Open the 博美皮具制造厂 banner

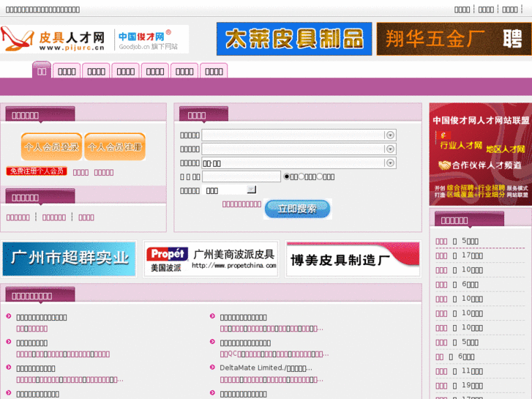pyautogui.click(x=353, y=258)
